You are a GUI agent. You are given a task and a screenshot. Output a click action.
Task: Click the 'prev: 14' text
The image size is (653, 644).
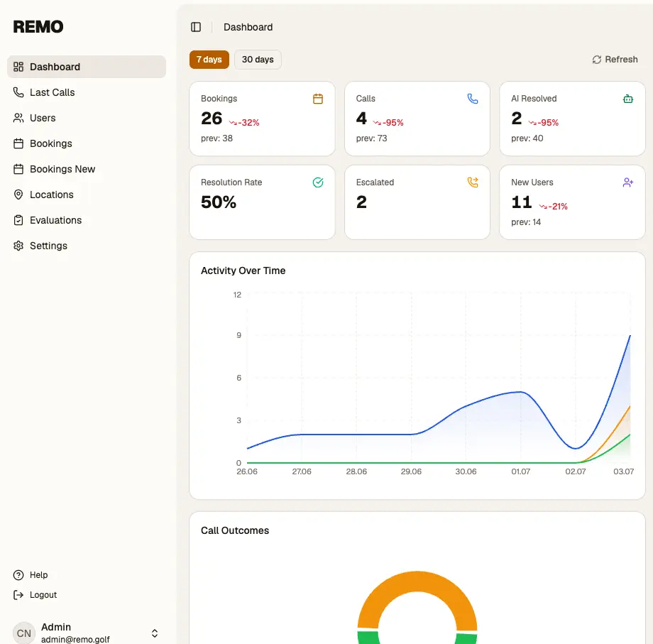526,222
